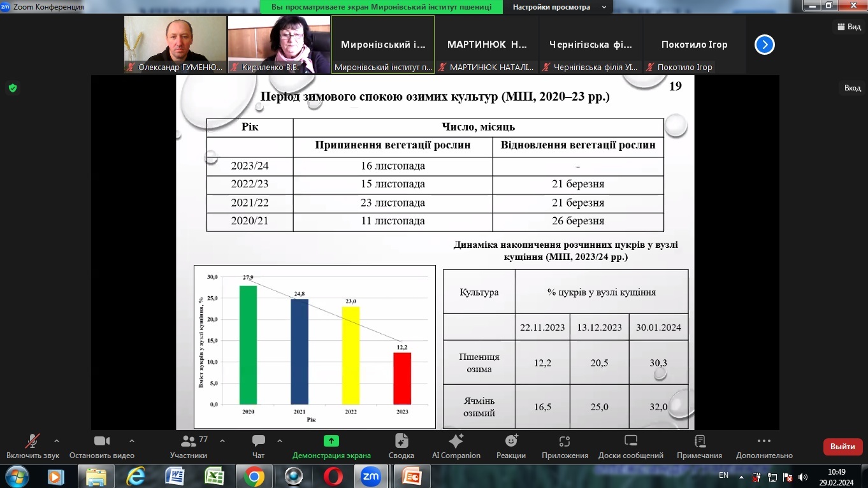868x488 pixels.
Task: Click the green encryption shield icon
Action: coord(13,88)
